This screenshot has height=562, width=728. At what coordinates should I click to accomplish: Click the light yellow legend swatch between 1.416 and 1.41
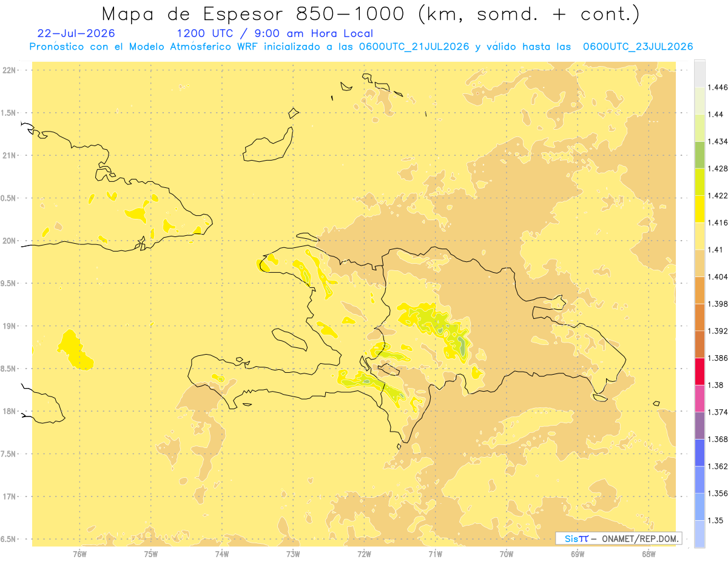point(699,236)
